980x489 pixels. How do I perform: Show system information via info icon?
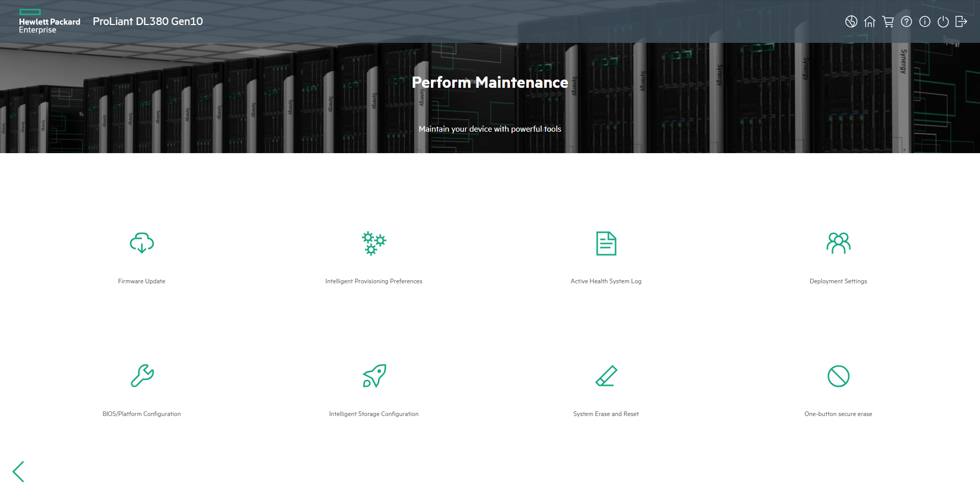click(924, 21)
